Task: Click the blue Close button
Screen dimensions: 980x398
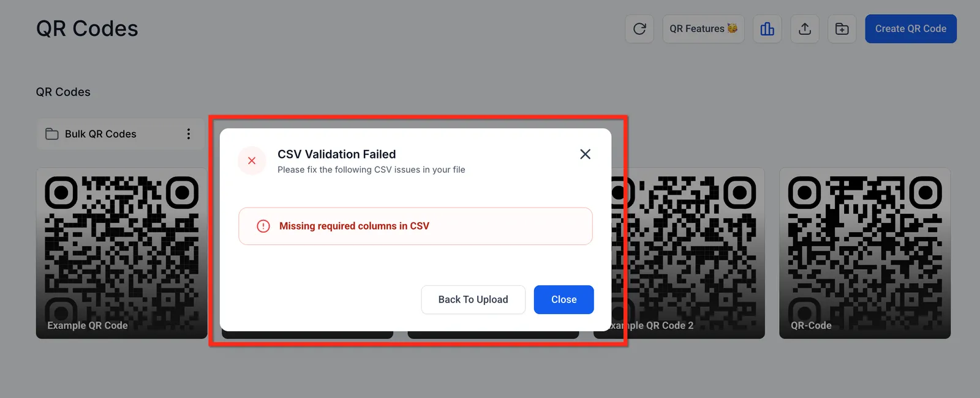Action: pos(563,299)
